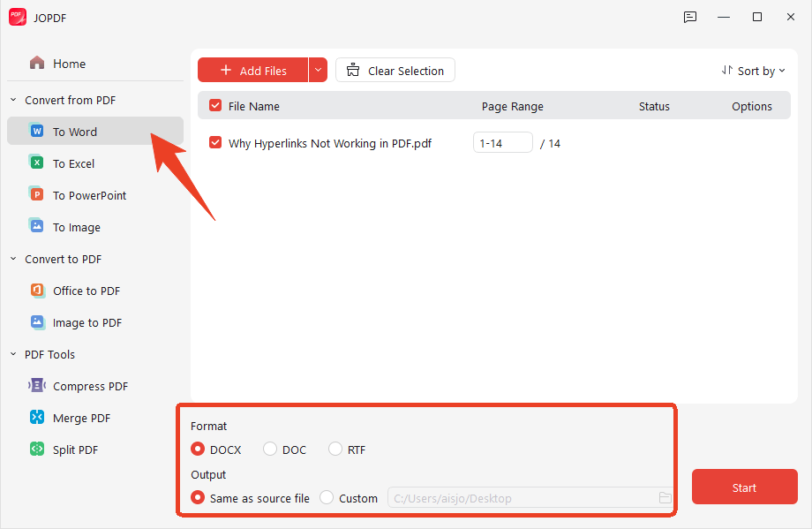The height and width of the screenshot is (529, 812).
Task: Open To PowerPoint converter
Action: 95,195
